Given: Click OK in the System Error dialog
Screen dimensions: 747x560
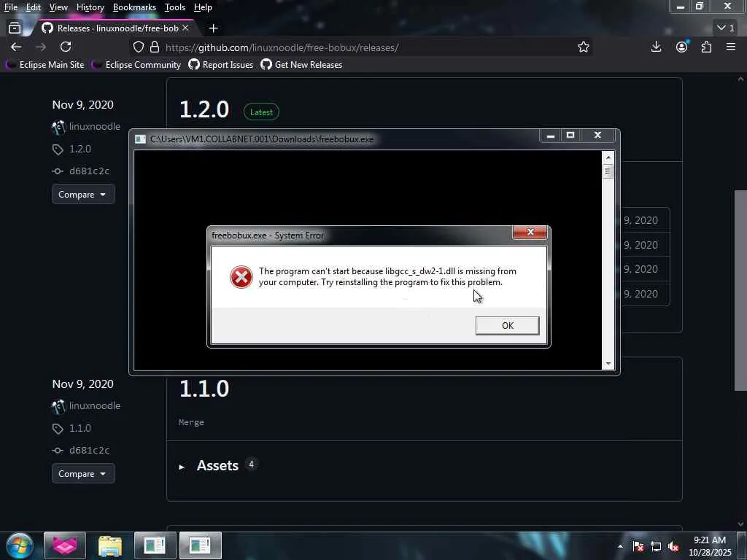Looking at the screenshot, I should coord(508,326).
